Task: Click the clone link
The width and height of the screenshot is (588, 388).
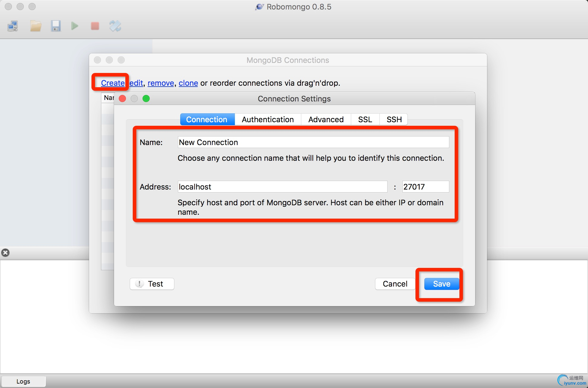Action: pyautogui.click(x=188, y=83)
